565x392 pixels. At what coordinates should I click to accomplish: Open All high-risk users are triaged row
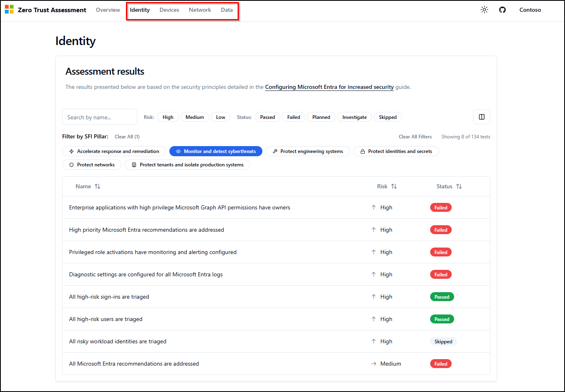pos(276,319)
